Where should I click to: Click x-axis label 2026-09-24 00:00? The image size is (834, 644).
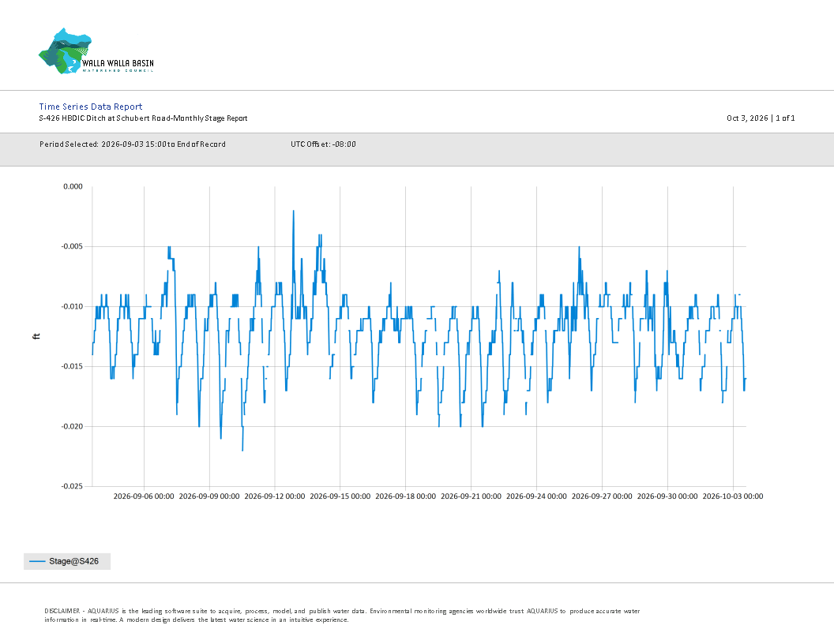536,496
